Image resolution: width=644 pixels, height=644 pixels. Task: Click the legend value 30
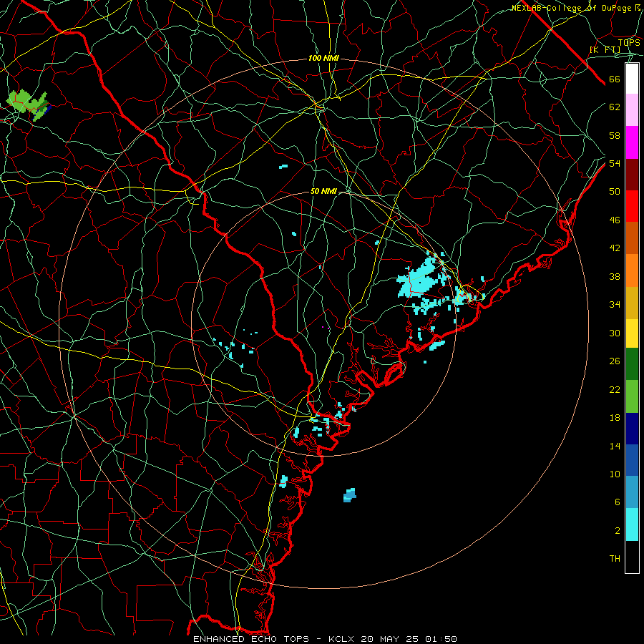(615, 333)
